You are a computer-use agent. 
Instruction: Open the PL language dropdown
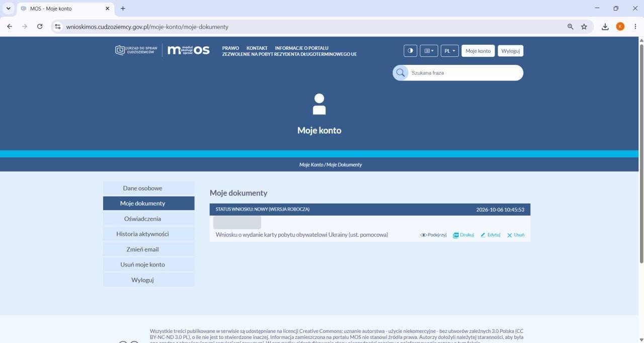[450, 51]
